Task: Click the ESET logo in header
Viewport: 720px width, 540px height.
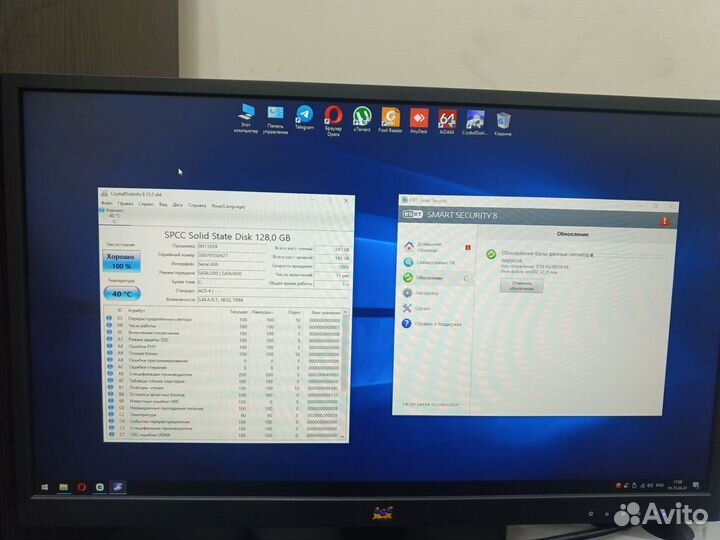Action: (x=412, y=214)
